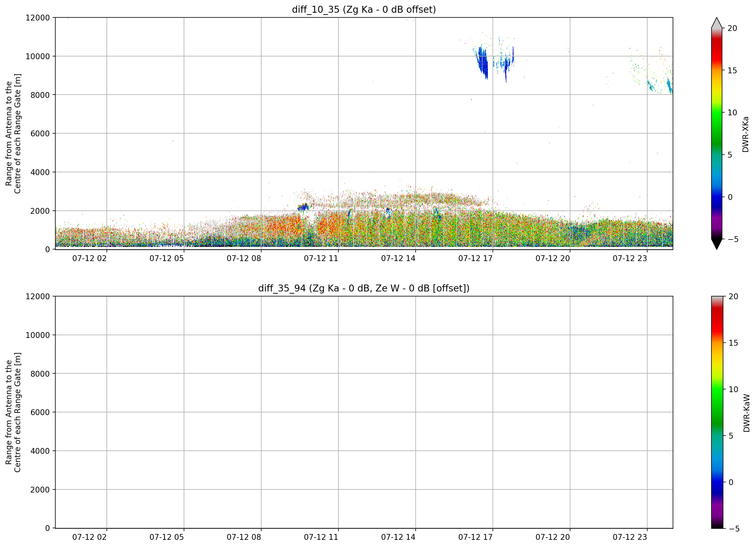The width and height of the screenshot is (756, 547).
Task: Click the dark blue cloud streak near 10000 m before 17:00
Action: (483, 62)
